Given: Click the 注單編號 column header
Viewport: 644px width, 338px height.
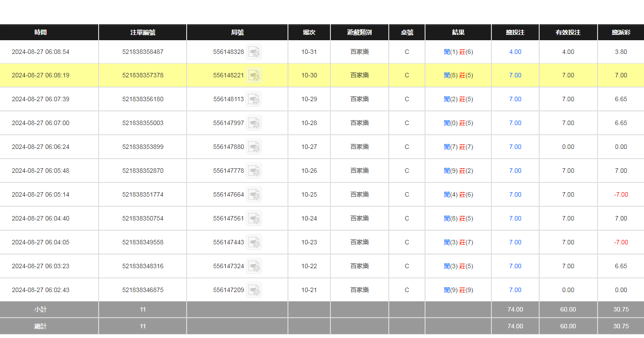Looking at the screenshot, I should pos(142,32).
